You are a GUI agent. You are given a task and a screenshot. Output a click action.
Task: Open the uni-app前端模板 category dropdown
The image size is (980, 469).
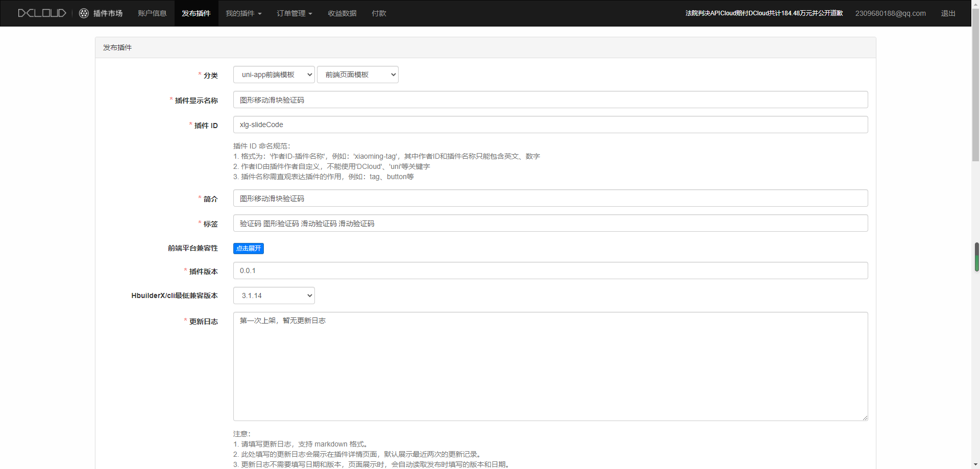[x=274, y=75]
